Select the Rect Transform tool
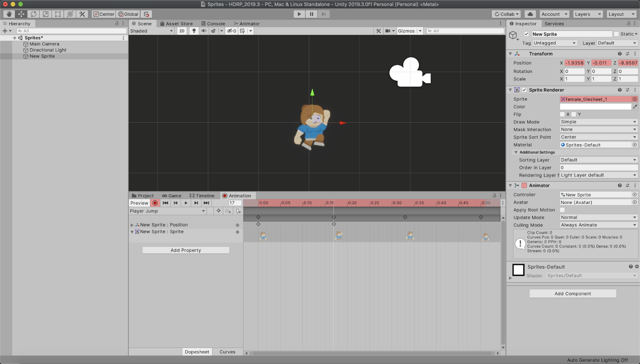 58,14
